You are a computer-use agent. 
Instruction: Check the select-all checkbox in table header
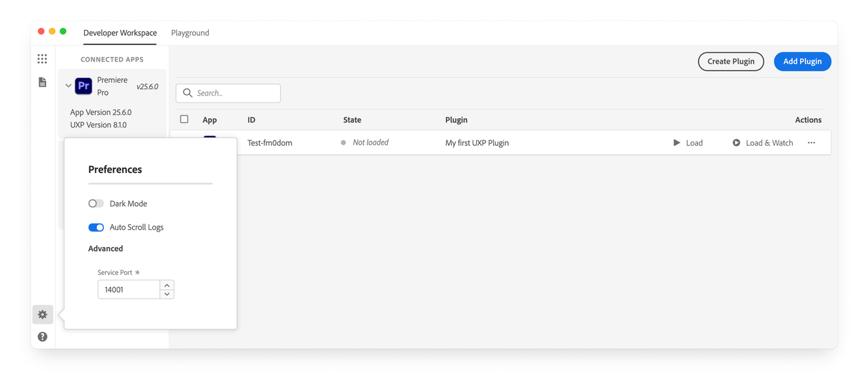184,119
